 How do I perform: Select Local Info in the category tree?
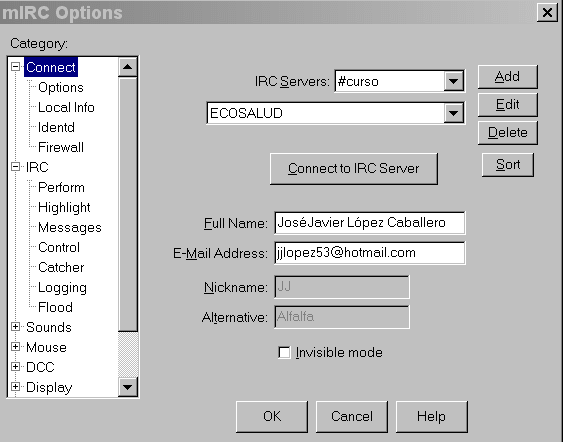66,107
